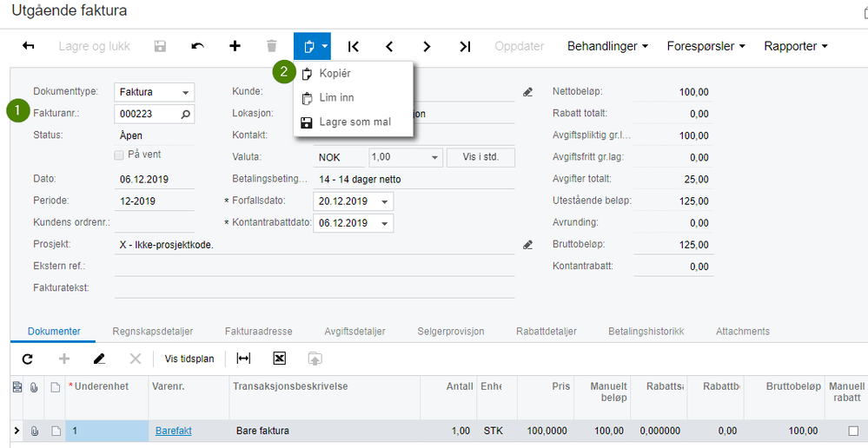Open the Dokumenttype dropdown
This screenshot has width=868, height=448.
coord(185,92)
